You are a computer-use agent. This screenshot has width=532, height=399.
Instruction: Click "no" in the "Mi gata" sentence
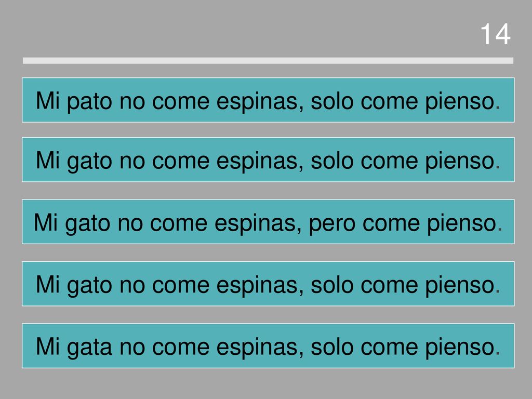(x=132, y=348)
